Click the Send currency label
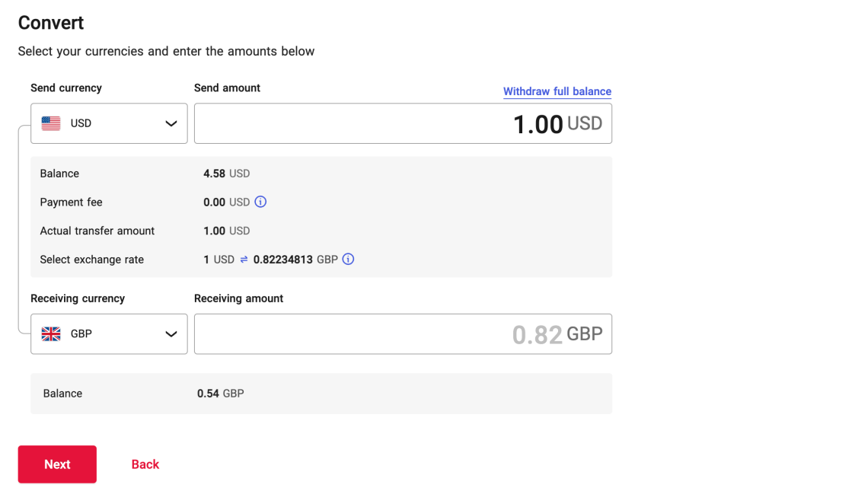855x504 pixels. 66,88
